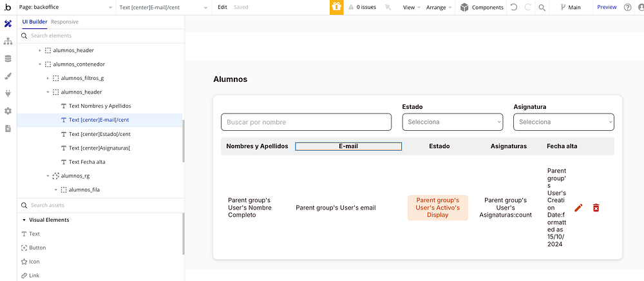The height and width of the screenshot is (281, 644).
Task: Click the red trash delete icon
Action: [596, 208]
